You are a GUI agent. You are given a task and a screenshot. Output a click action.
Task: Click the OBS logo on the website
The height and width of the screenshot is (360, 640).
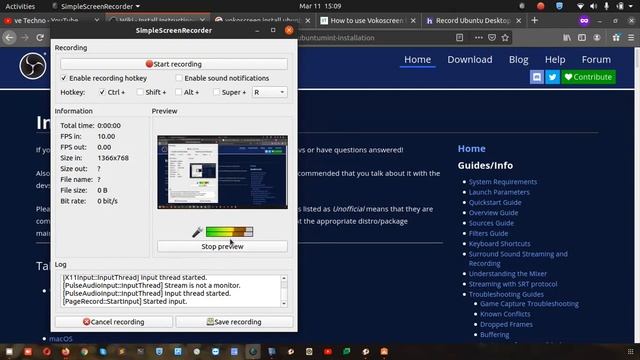pos(33,66)
